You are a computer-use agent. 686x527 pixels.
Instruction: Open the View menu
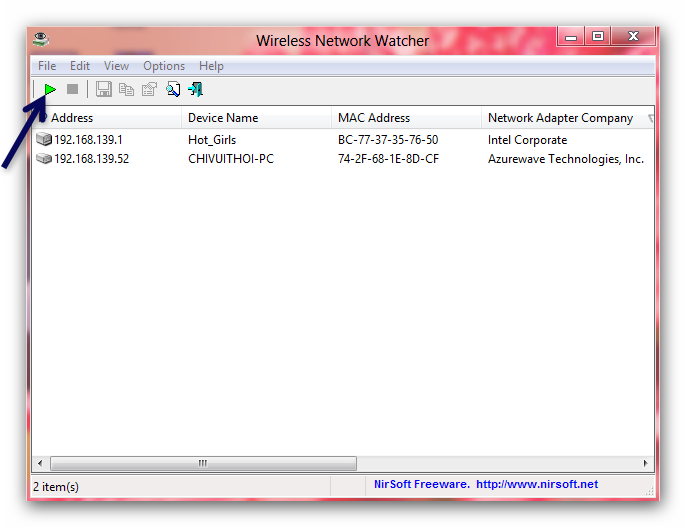click(116, 66)
